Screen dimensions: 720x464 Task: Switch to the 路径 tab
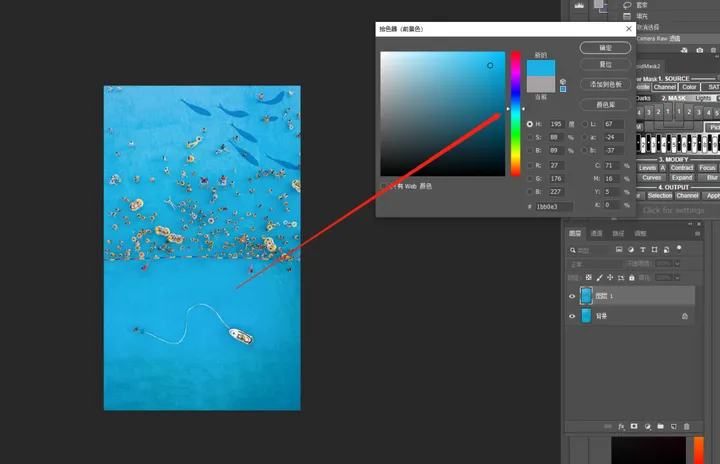pos(619,233)
